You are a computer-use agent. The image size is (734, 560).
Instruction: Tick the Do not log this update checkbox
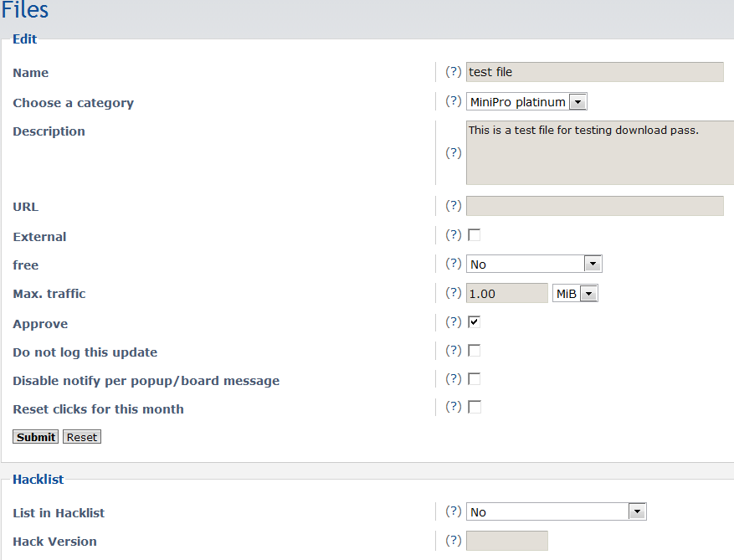475,351
